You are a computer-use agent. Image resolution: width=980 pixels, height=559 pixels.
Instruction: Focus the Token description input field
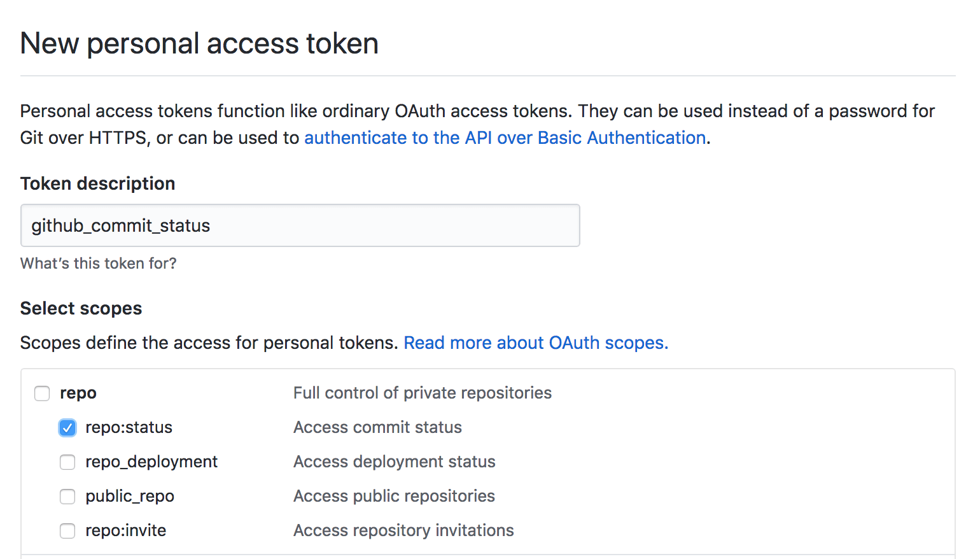[300, 225]
